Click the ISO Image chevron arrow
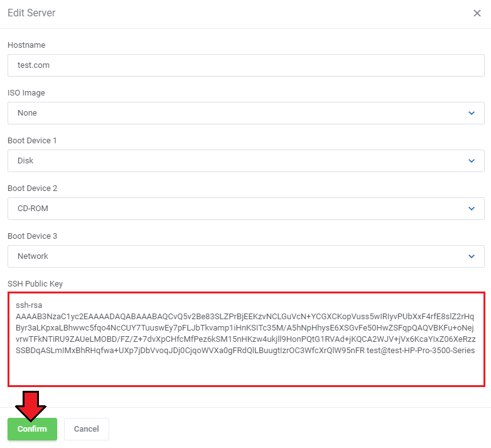Image resolution: width=491 pixels, height=448 pixels. tap(472, 113)
